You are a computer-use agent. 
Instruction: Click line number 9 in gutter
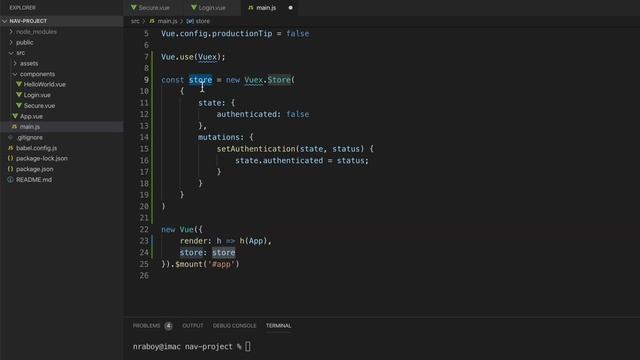[x=146, y=80]
